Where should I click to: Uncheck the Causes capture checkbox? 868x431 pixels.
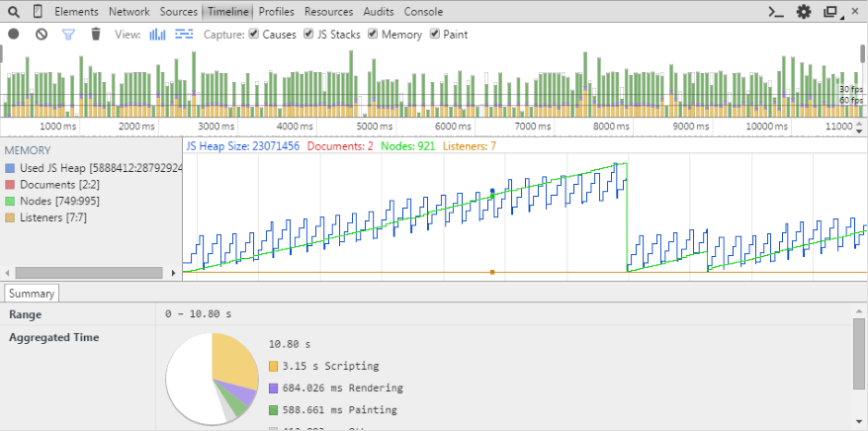click(254, 34)
